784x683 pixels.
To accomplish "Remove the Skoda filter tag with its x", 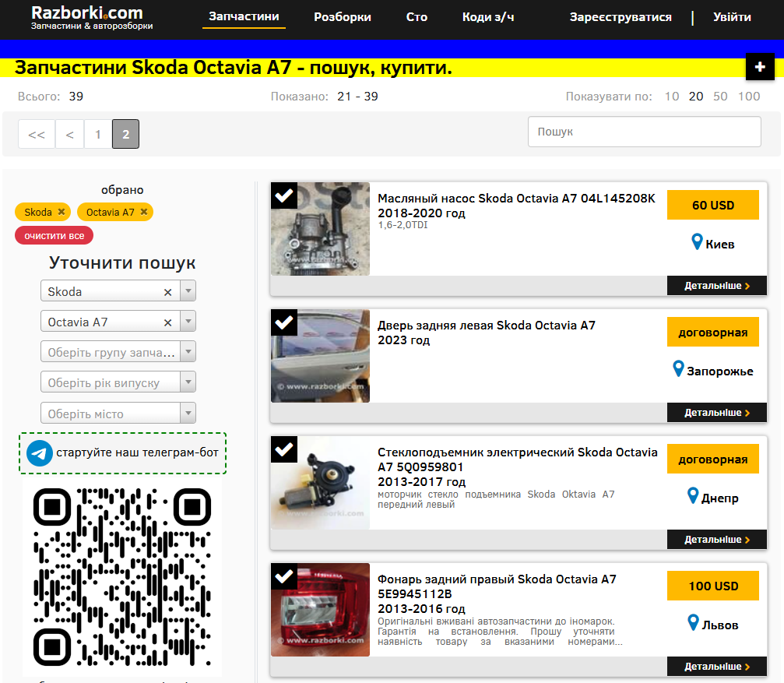I will tap(62, 212).
